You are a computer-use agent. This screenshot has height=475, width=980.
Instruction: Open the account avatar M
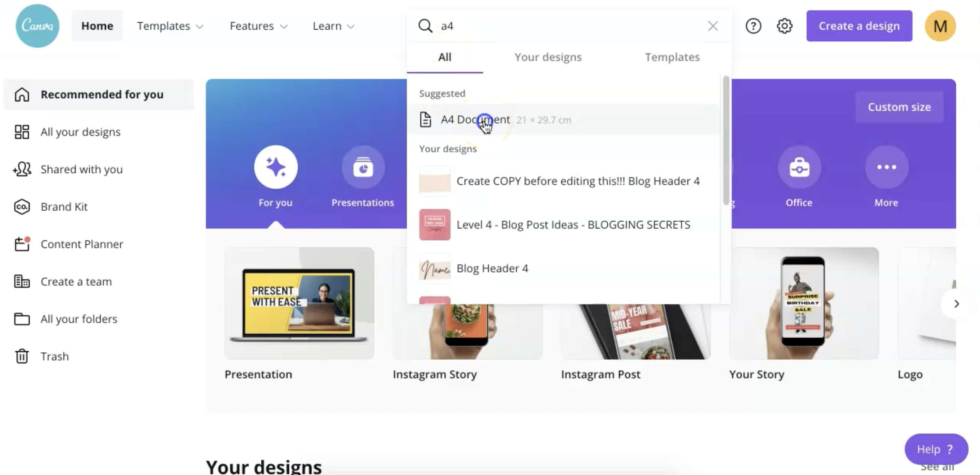pos(940,26)
